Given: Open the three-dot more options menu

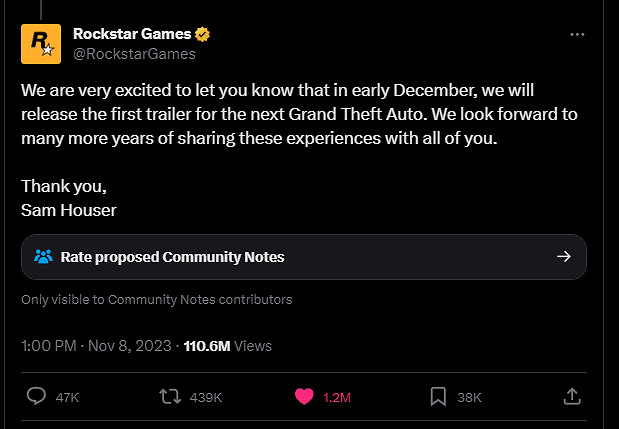Looking at the screenshot, I should (577, 34).
